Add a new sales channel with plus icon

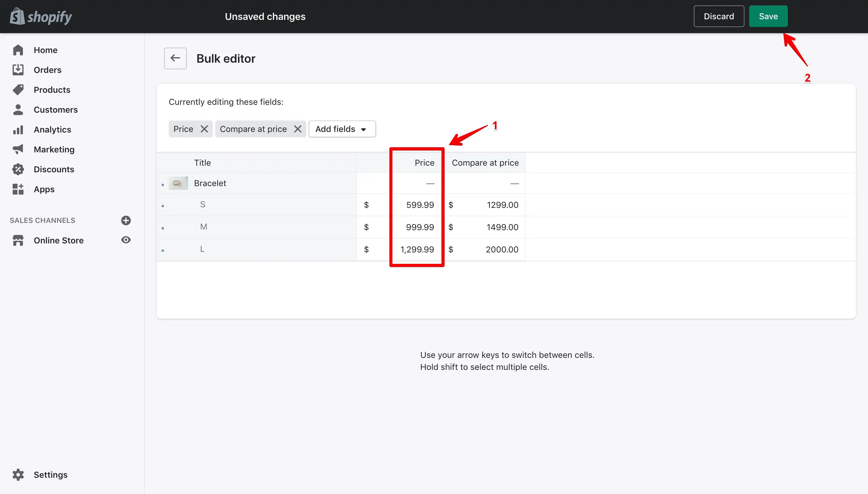(126, 220)
